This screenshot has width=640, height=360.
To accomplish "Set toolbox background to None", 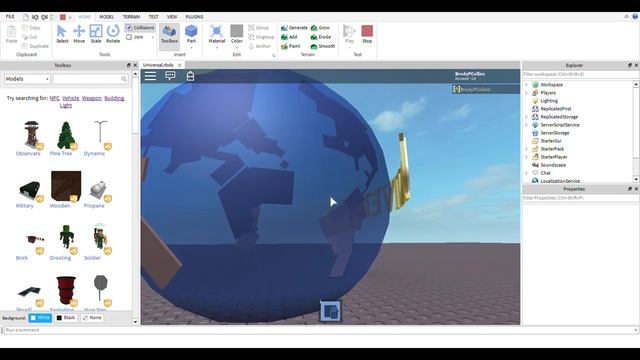I will point(92,318).
